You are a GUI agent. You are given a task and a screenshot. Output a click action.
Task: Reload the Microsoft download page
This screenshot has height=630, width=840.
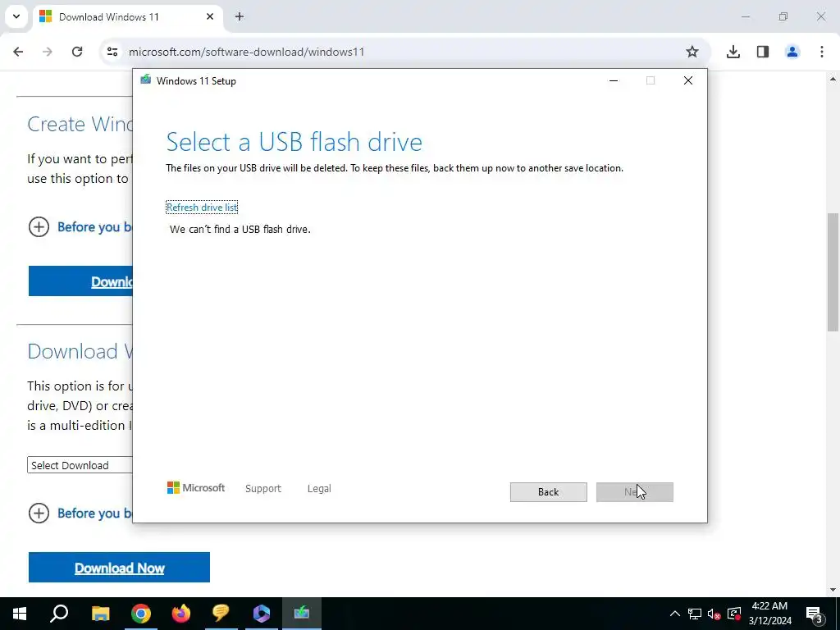pyautogui.click(x=77, y=52)
